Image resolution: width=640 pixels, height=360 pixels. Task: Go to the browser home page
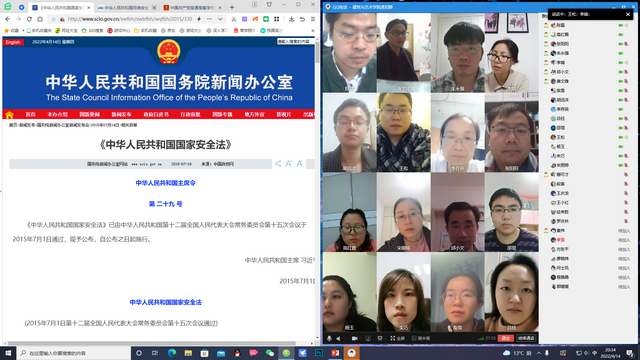click(x=40, y=19)
